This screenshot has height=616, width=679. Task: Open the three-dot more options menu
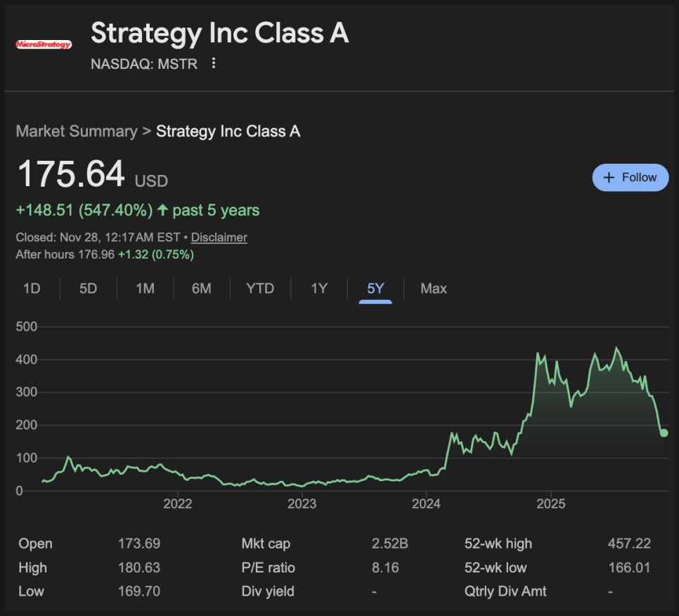tap(214, 64)
